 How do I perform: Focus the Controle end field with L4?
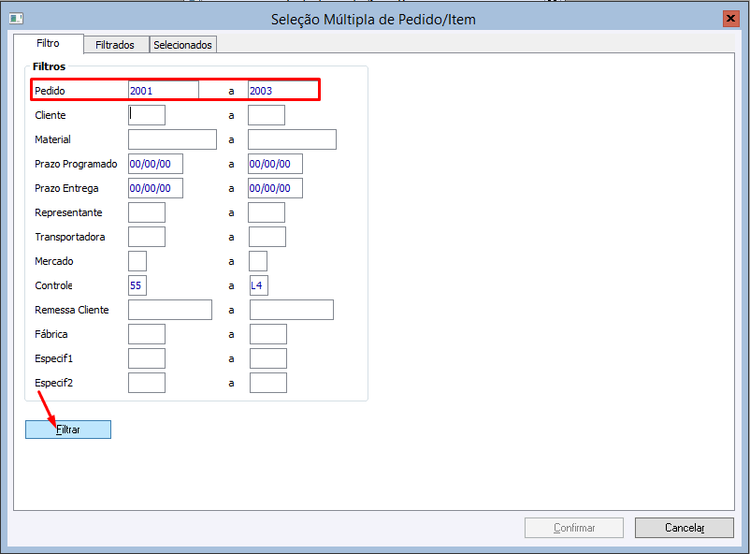[259, 286]
